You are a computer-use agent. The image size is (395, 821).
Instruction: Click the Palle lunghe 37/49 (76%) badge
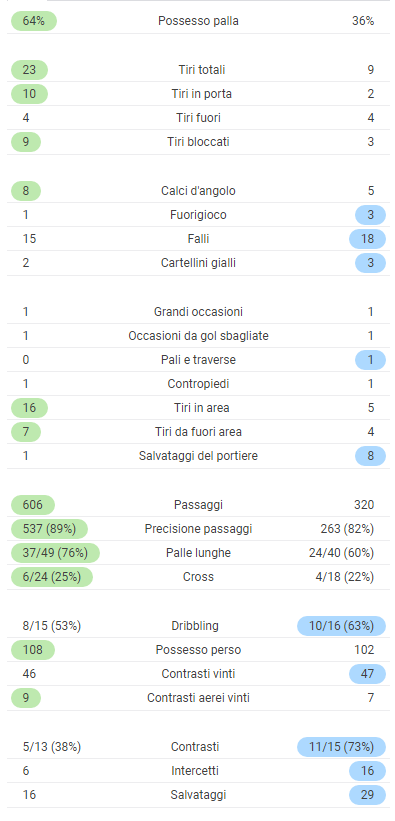[55, 553]
